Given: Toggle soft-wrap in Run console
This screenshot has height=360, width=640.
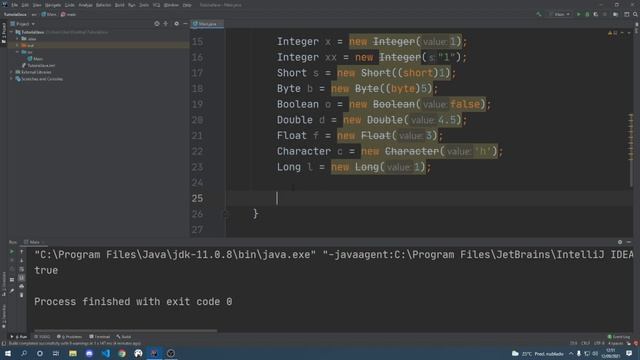Looking at the screenshot, I should [22, 269].
